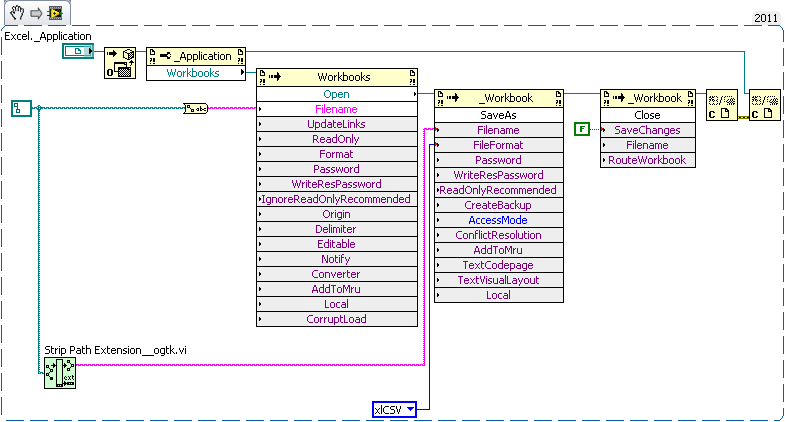Click the Notify parameter
785x422 pixels.
click(337, 259)
